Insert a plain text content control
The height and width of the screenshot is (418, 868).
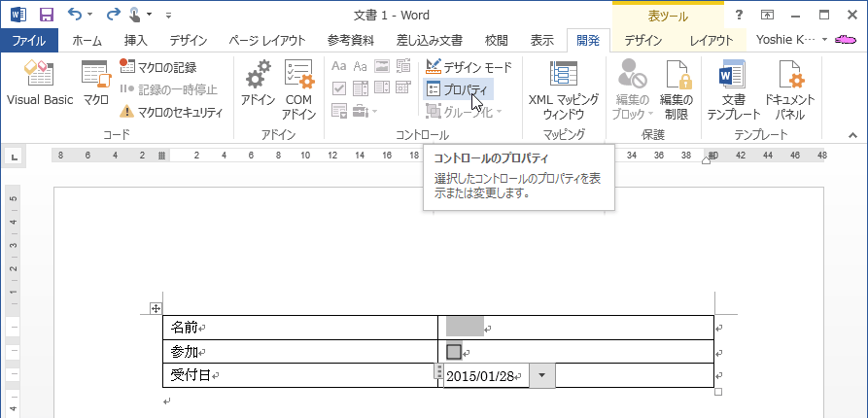361,67
